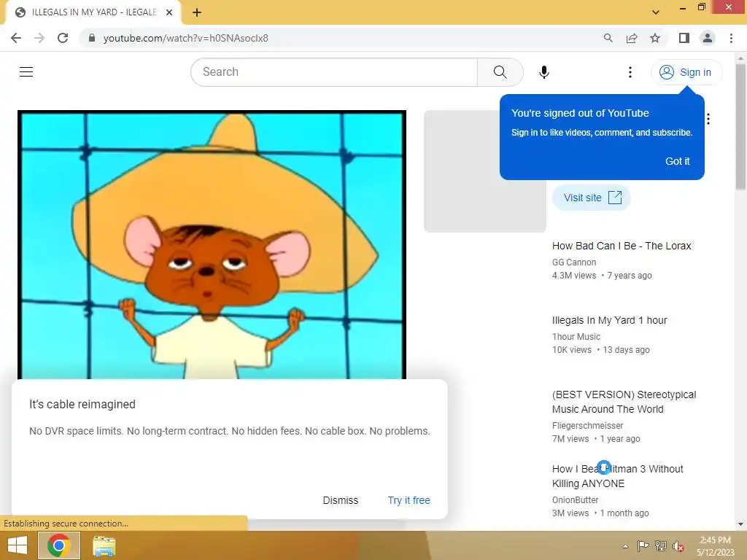747x560 pixels.
Task: Start voice search with microphone icon
Action: tap(543, 72)
